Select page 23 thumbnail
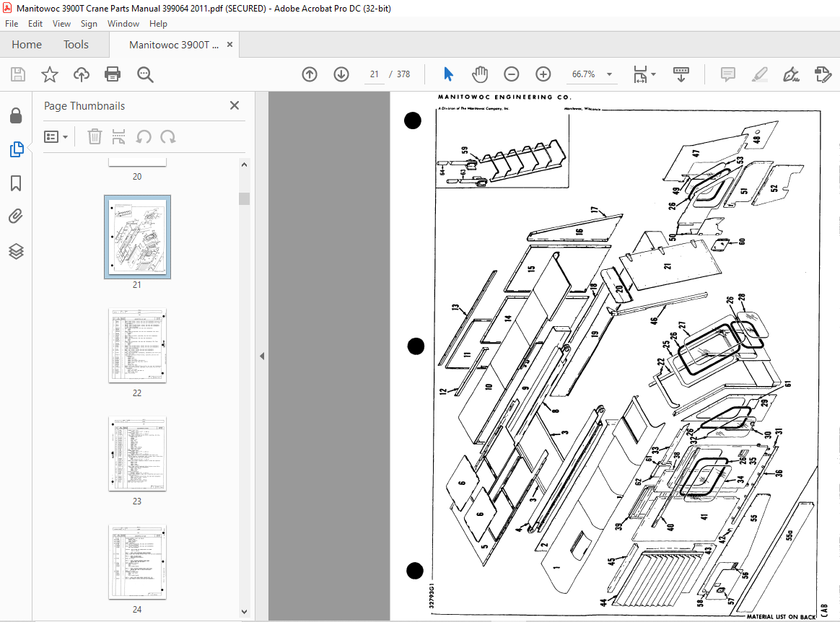 [x=137, y=454]
